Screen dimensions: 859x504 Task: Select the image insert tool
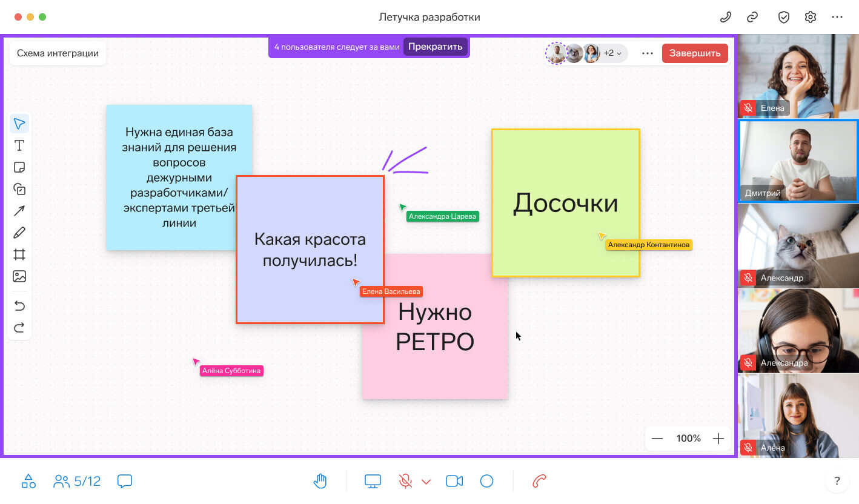(19, 276)
